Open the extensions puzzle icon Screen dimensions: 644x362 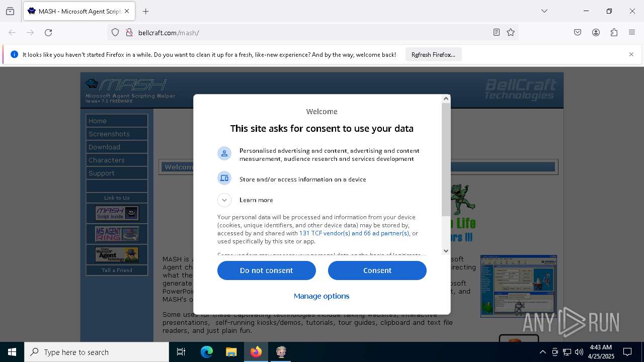pos(614,33)
